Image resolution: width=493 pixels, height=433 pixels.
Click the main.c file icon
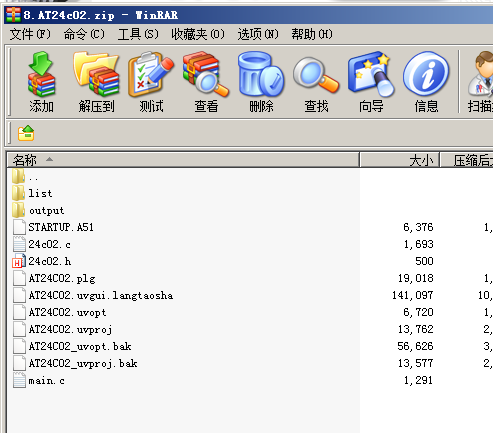tap(19, 380)
